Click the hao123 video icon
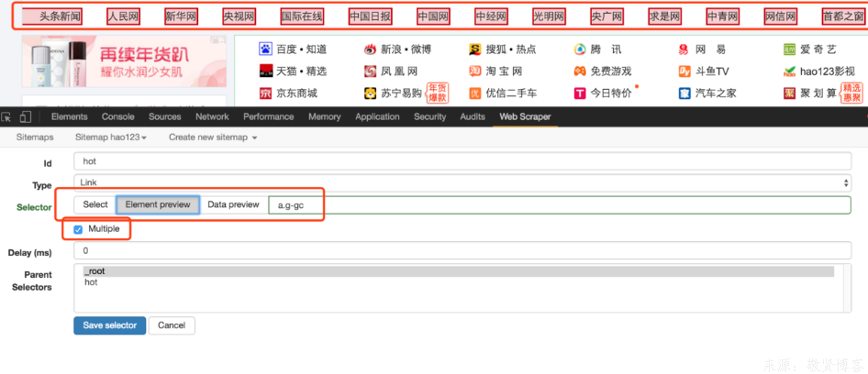 [789, 71]
